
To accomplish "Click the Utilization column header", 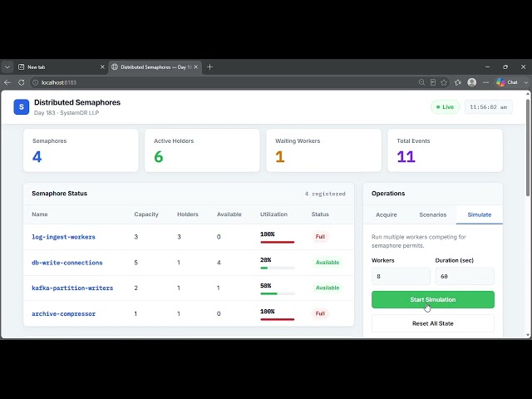I will 273,214.
